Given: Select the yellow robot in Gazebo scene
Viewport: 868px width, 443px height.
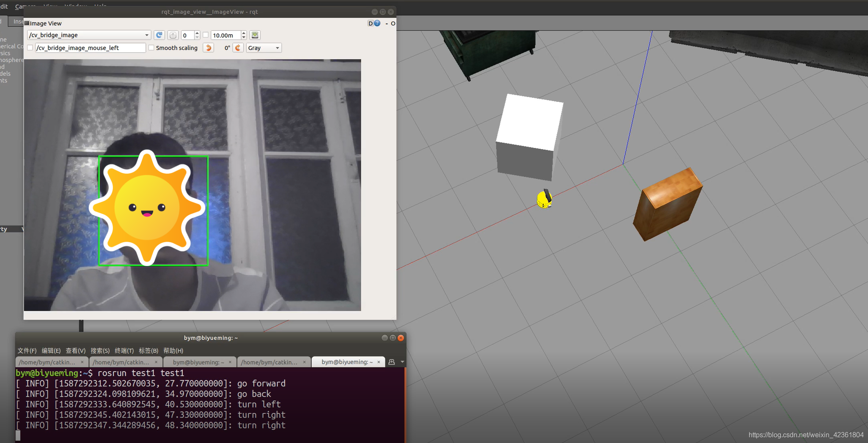Looking at the screenshot, I should tap(544, 199).
